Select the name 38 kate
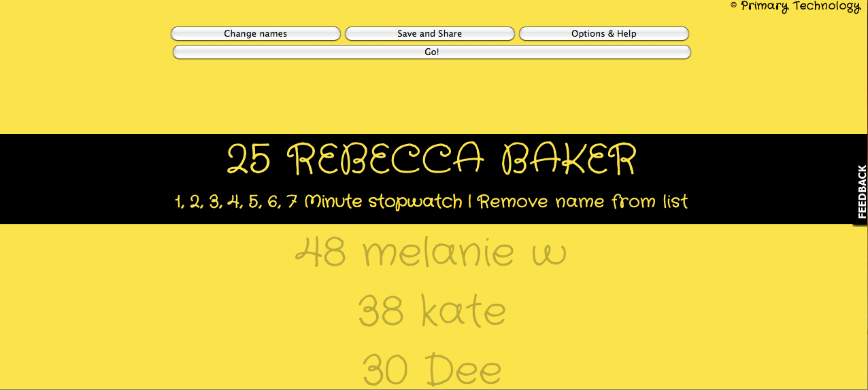Image resolution: width=868 pixels, height=390 pixels. [x=432, y=312]
